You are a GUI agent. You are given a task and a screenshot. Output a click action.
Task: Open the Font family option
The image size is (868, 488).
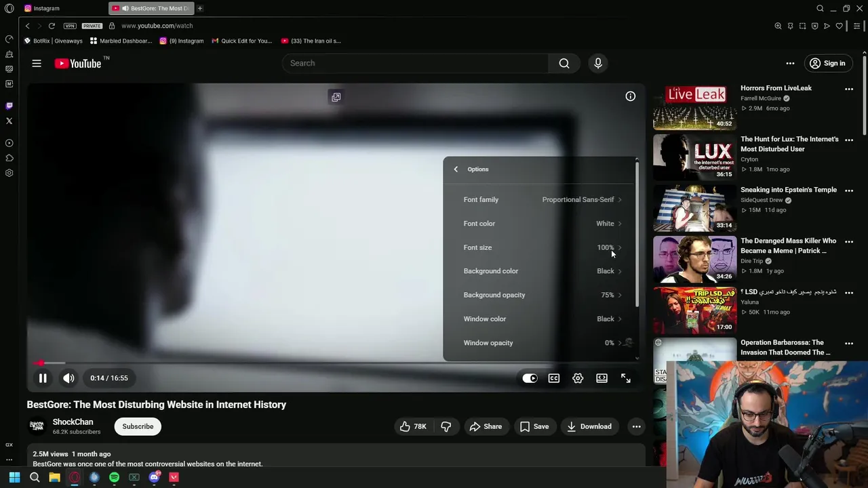point(542,199)
